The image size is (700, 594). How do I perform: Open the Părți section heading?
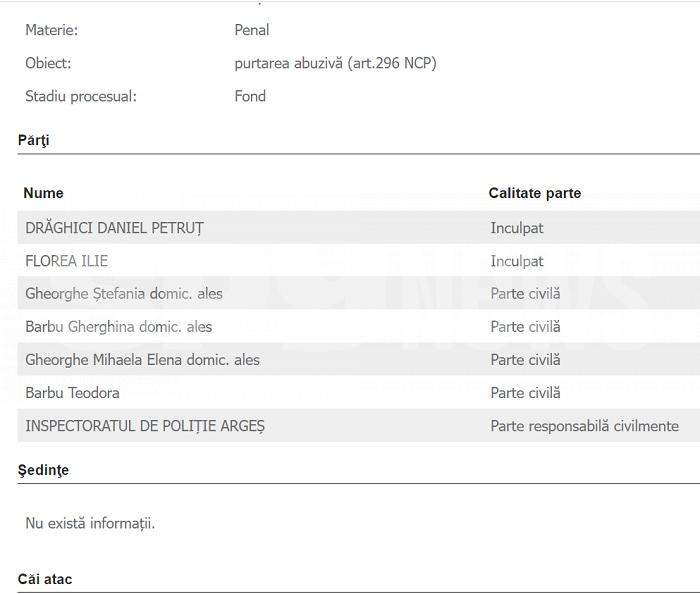coord(33,140)
